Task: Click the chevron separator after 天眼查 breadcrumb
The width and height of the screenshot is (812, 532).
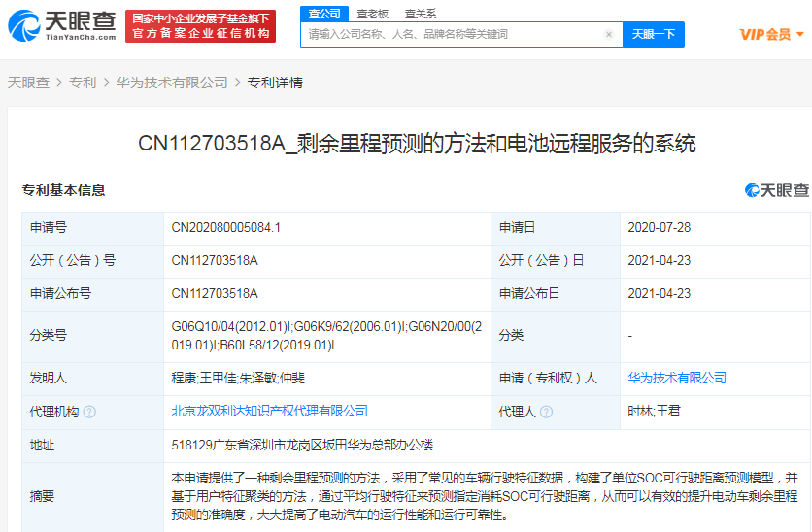Action: 59,83
